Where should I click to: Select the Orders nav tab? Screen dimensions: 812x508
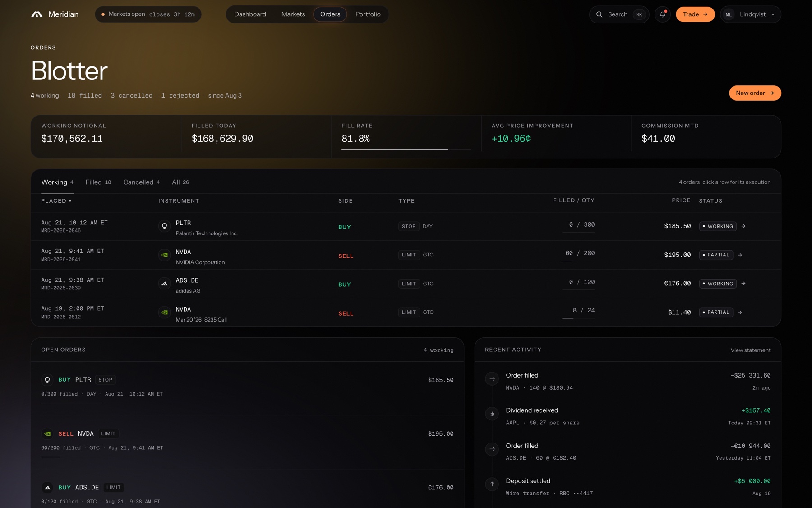tap(330, 14)
